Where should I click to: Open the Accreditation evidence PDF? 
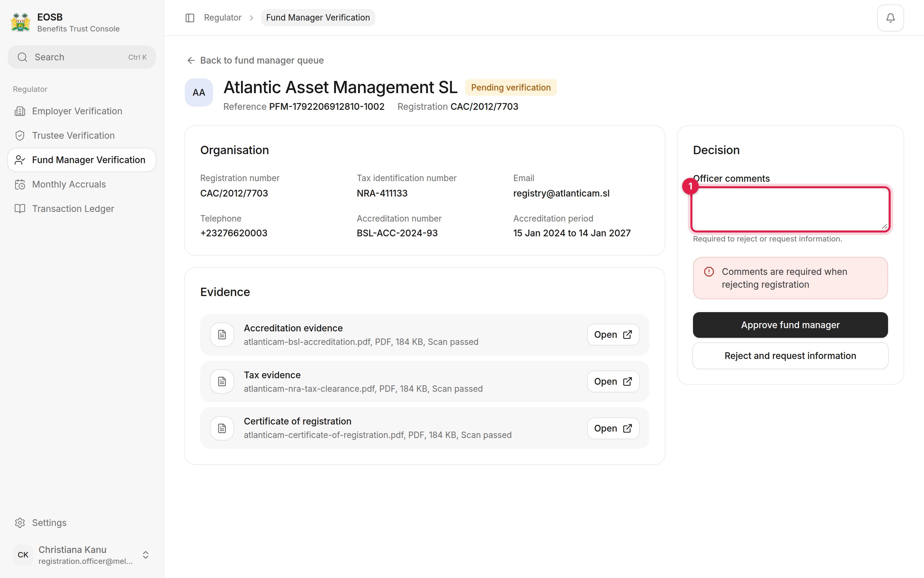point(613,335)
